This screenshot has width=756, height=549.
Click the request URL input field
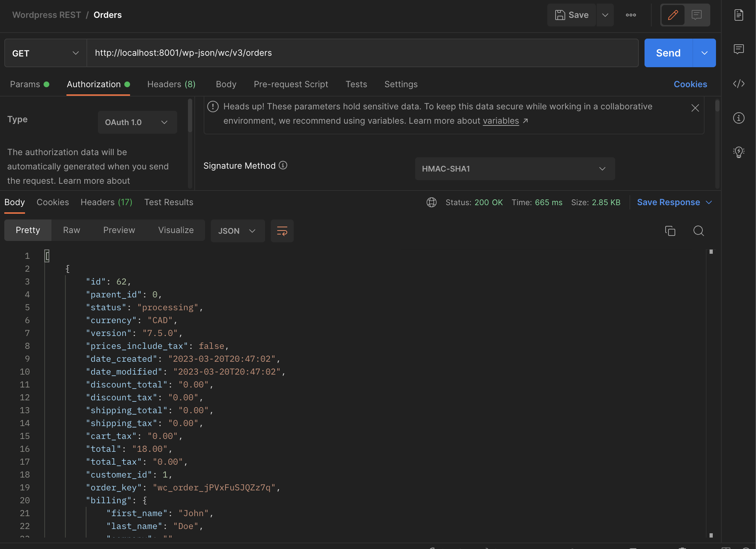coord(362,53)
